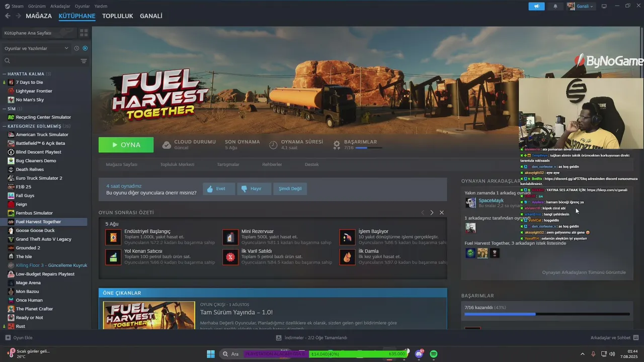644x362 pixels.
Task: Open İlk Varil Satıldı achievement icon
Action: coord(230,257)
